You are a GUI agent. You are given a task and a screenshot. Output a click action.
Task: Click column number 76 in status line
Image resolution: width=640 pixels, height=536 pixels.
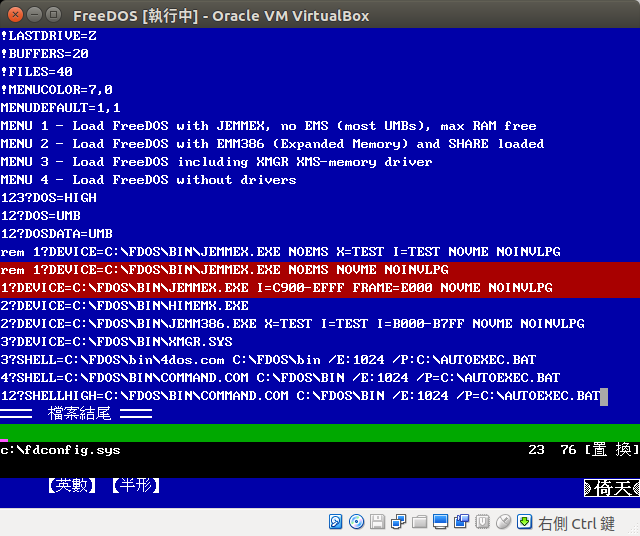point(568,449)
